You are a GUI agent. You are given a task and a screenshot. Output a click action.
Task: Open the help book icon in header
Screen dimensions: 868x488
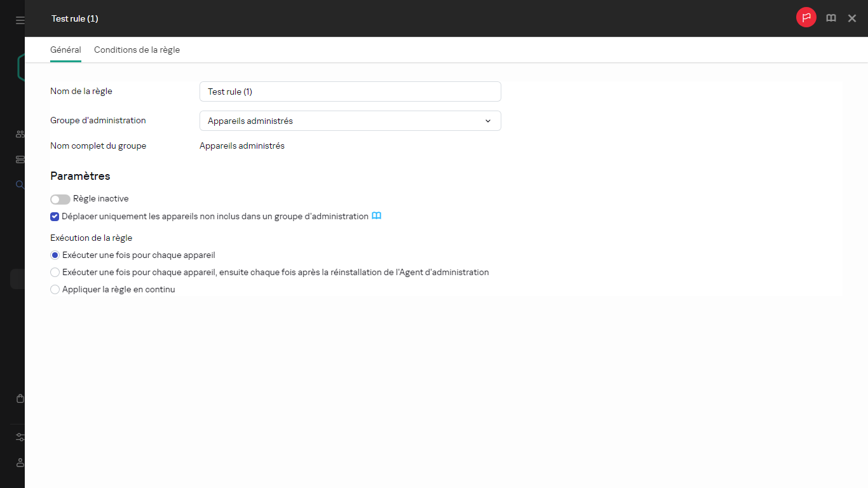tap(831, 18)
